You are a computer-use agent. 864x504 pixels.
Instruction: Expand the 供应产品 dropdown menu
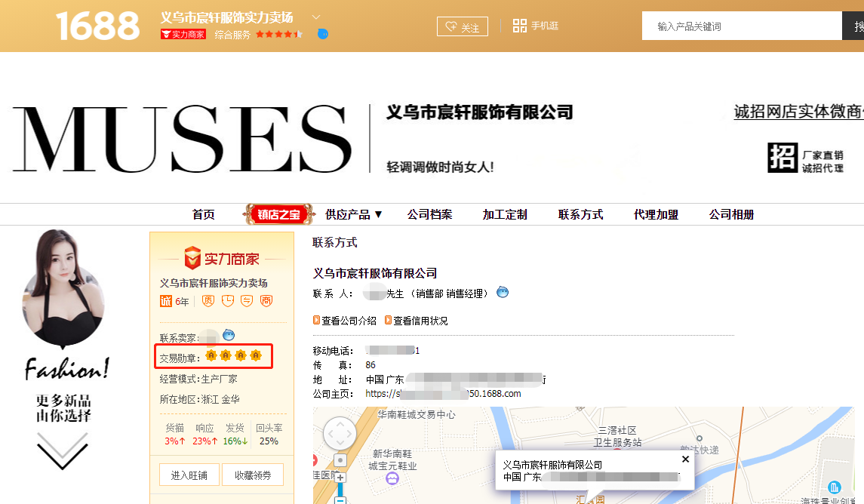click(353, 214)
